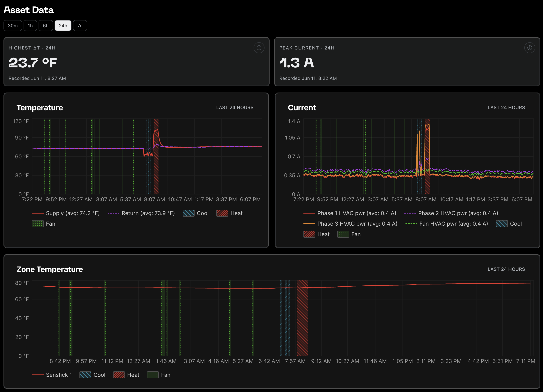Toggle Heat overlay in Zone Temperature legend
This screenshot has width=543, height=392.
pyautogui.click(x=126, y=375)
